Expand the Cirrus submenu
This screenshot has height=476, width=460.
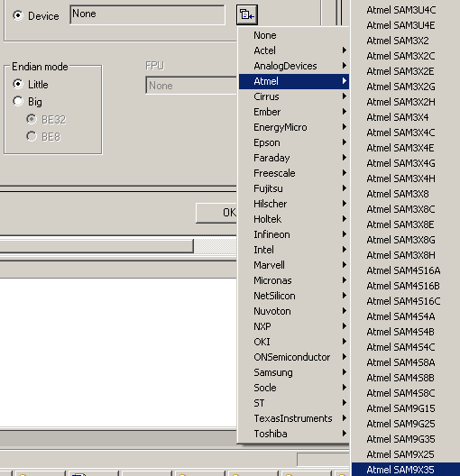point(294,96)
